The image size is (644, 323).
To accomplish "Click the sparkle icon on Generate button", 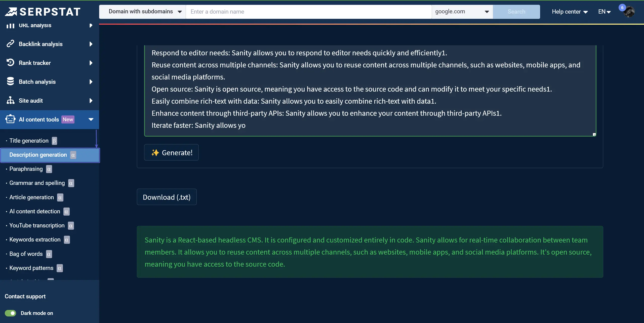I will click(155, 152).
